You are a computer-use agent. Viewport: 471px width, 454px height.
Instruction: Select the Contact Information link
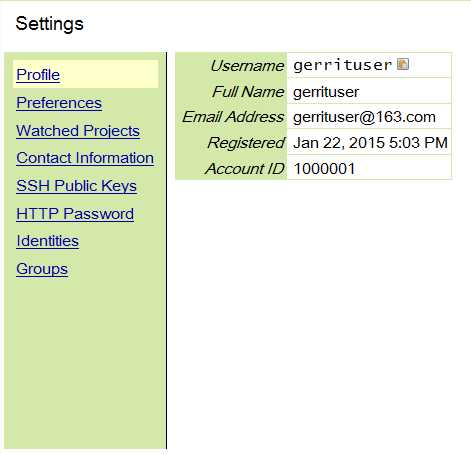point(85,158)
